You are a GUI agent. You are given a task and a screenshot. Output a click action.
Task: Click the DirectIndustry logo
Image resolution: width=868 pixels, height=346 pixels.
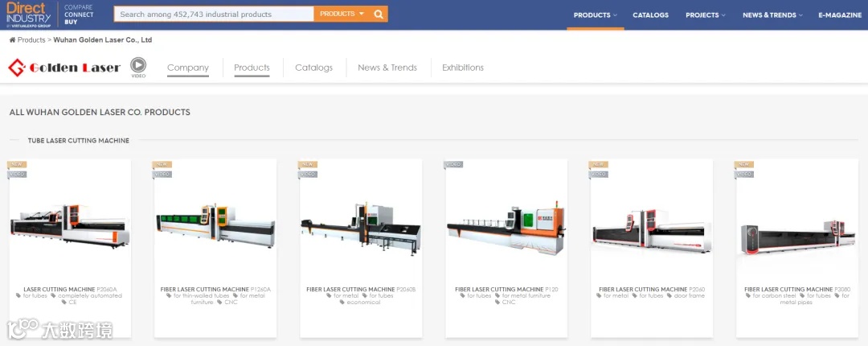28,14
